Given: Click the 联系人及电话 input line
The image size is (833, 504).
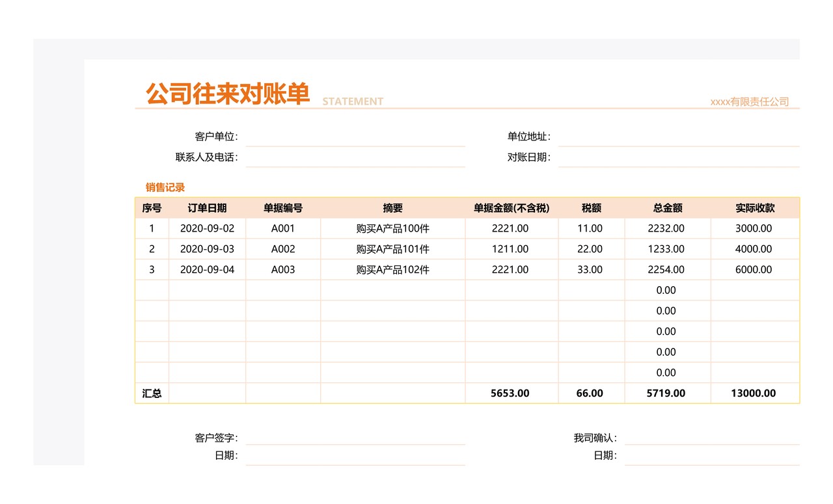Looking at the screenshot, I should pos(355,157).
